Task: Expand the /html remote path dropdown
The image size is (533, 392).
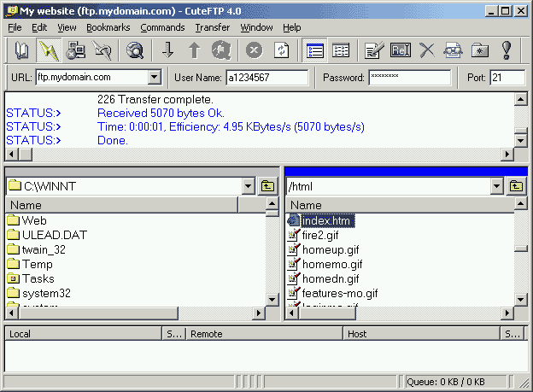Action: pyautogui.click(x=496, y=186)
